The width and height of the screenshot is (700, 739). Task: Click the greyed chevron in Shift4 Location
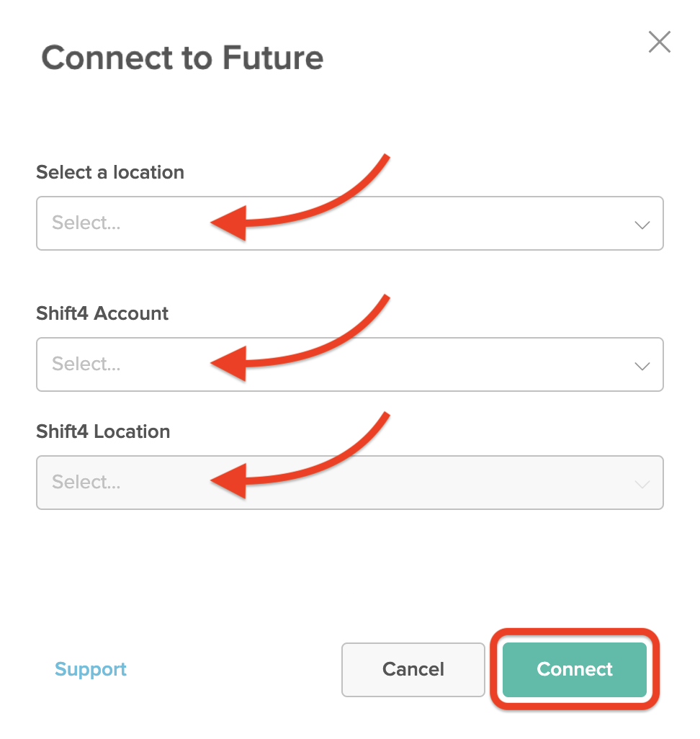(642, 484)
